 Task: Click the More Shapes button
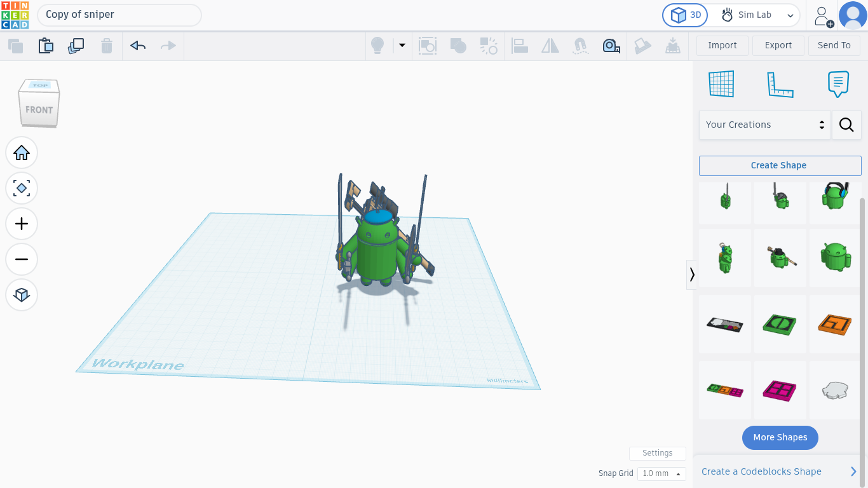pyautogui.click(x=780, y=437)
